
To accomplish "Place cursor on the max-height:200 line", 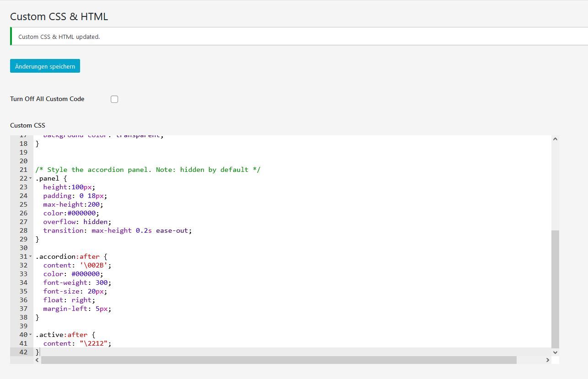I will [73, 204].
